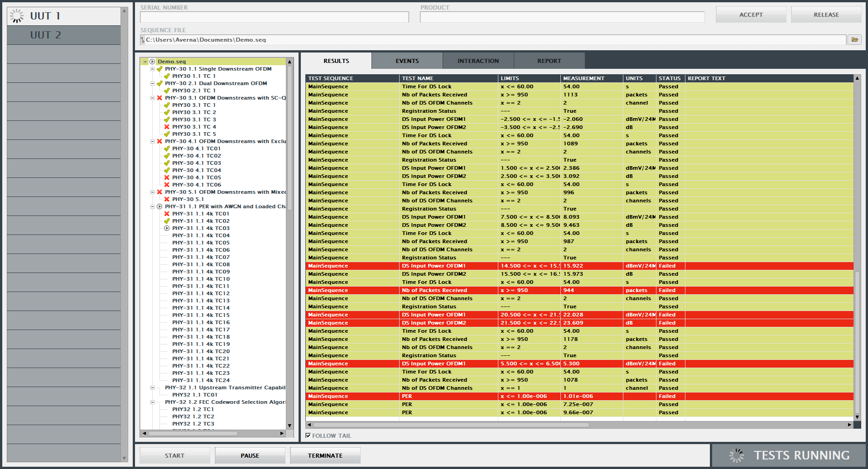This screenshot has height=469, width=868.
Task: Click the UUT 1 spinner icon
Action: tap(17, 16)
